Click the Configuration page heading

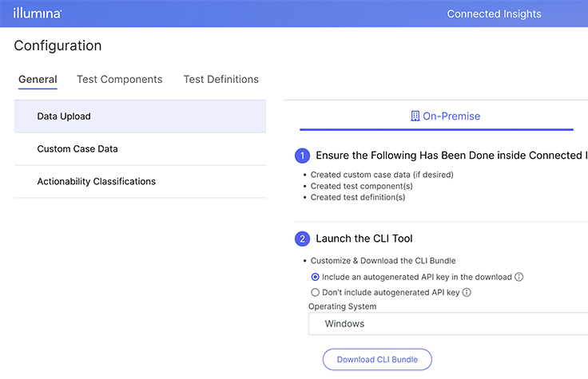tap(58, 46)
